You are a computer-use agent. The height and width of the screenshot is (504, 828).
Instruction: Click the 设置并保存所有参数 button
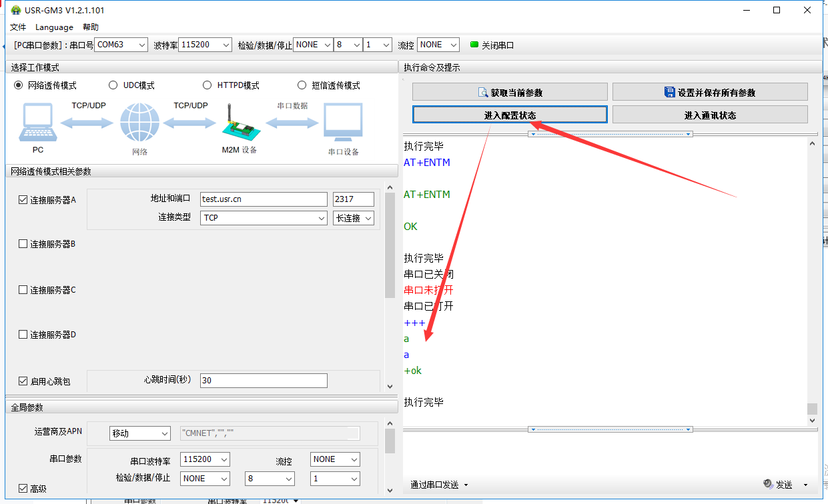pyautogui.click(x=709, y=93)
